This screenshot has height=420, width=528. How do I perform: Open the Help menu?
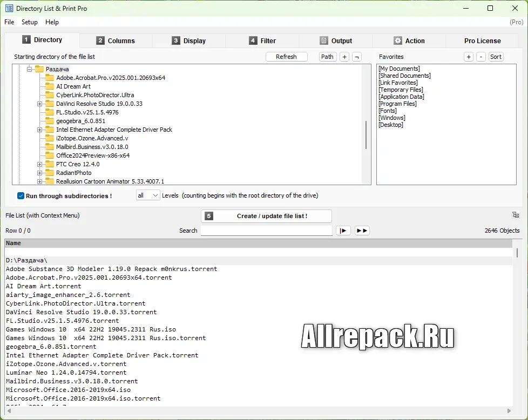52,22
